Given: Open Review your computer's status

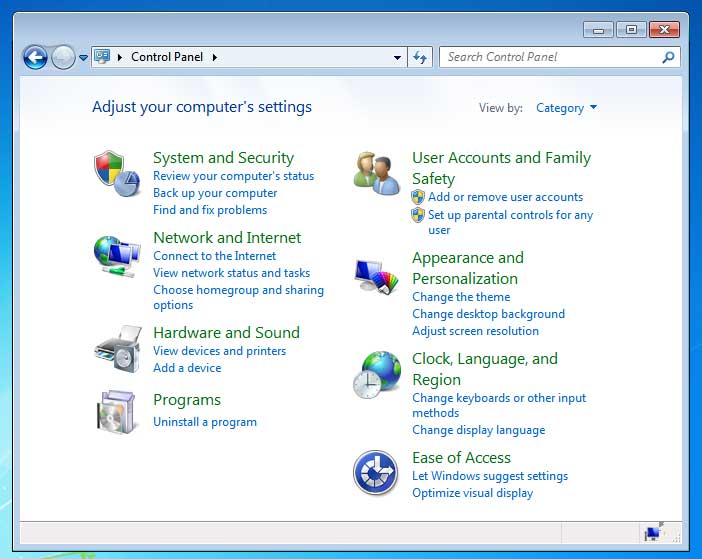Looking at the screenshot, I should click(x=233, y=176).
